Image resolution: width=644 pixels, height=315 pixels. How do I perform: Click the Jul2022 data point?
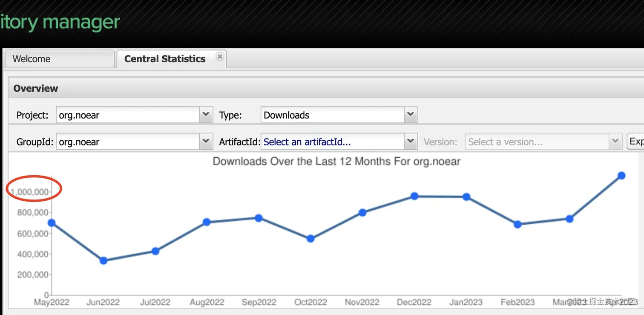[155, 251]
